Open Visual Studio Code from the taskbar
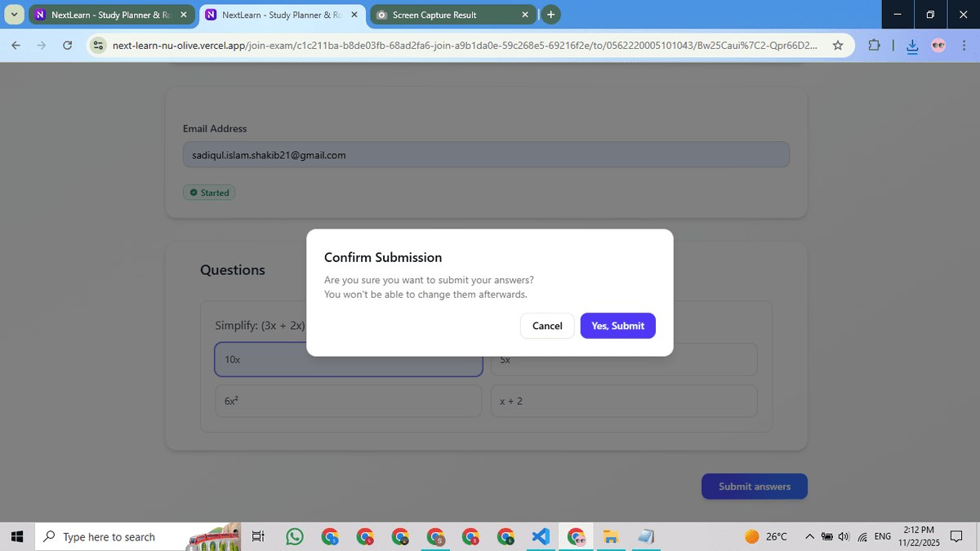 [x=541, y=536]
